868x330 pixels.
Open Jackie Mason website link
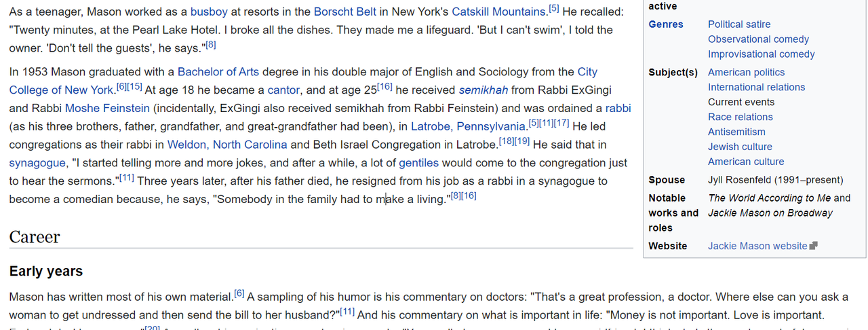click(757, 246)
